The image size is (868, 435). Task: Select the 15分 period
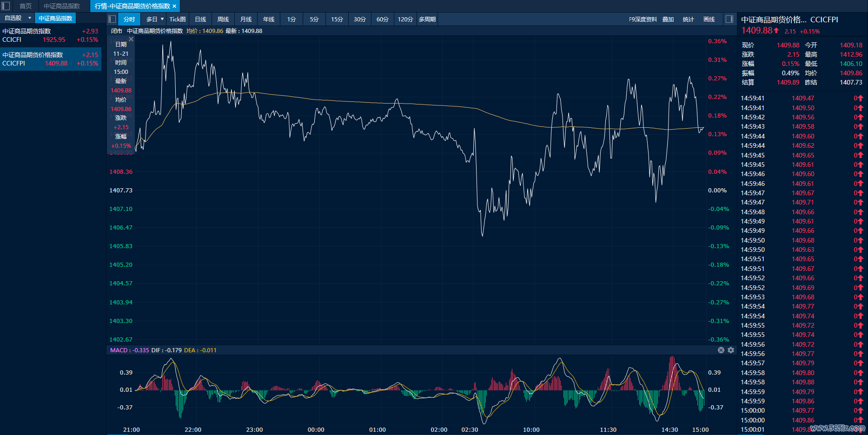(337, 19)
